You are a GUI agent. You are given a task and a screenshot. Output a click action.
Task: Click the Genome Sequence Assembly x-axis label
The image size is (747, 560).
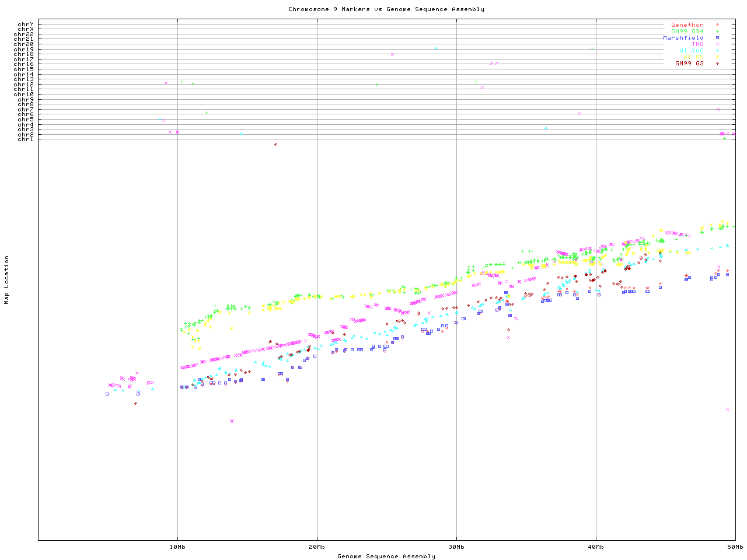click(386, 556)
